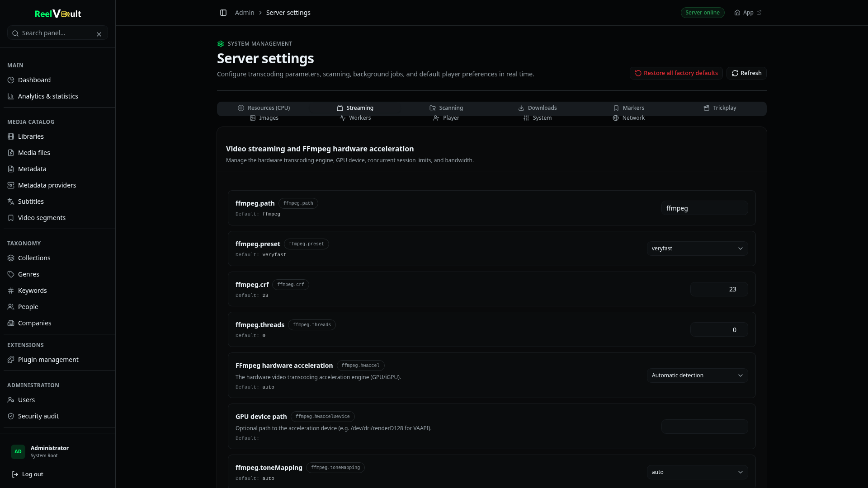
Task: Click the Dashboard pie icon
Action: pyautogui.click(x=11, y=80)
